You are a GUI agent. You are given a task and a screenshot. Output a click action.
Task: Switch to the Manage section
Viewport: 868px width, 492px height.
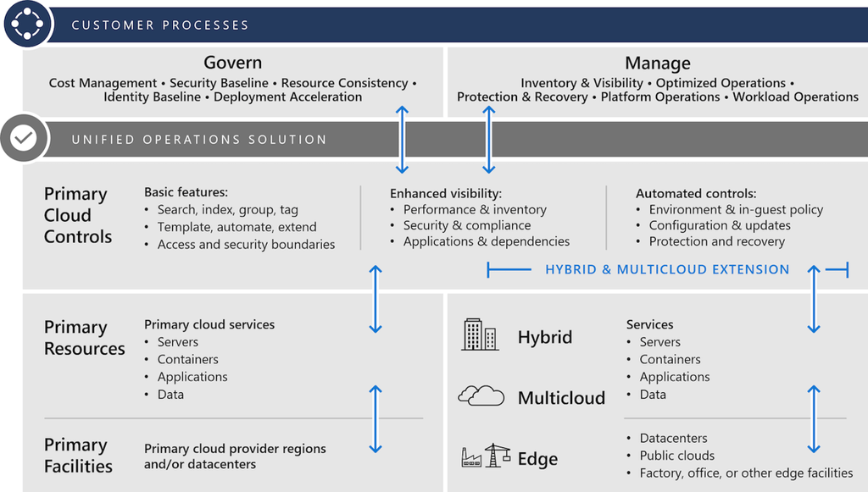pos(658,63)
